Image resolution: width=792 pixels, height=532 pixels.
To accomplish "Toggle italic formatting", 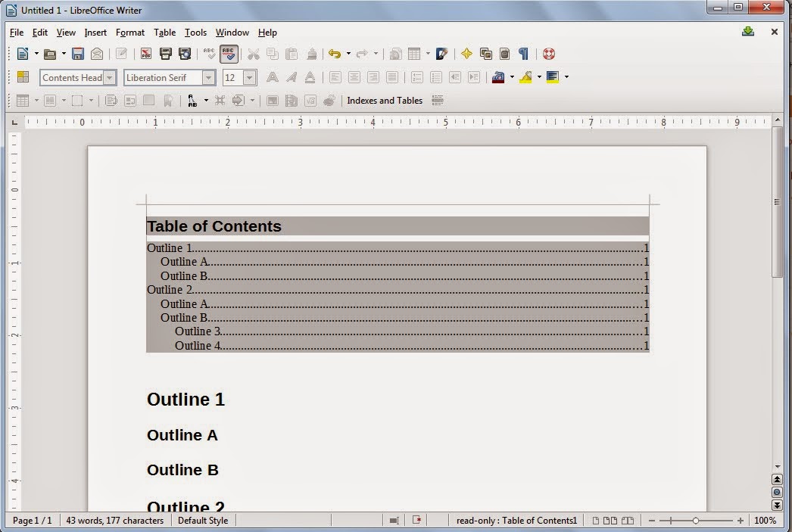I will coord(291,77).
